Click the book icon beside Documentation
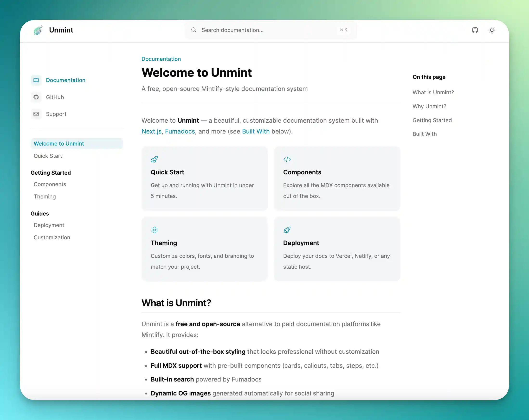The image size is (529, 420). pyautogui.click(x=36, y=80)
